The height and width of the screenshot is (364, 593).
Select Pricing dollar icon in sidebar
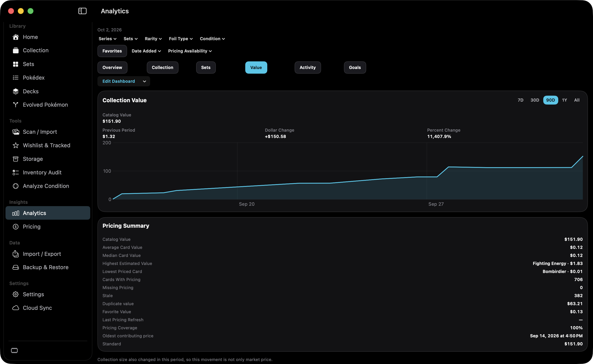point(16,227)
